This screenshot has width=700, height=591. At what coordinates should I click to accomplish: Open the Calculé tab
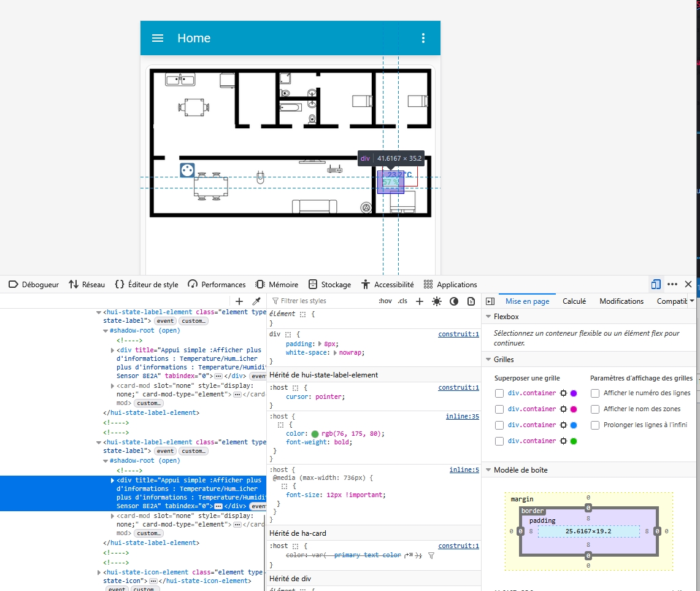[574, 301]
